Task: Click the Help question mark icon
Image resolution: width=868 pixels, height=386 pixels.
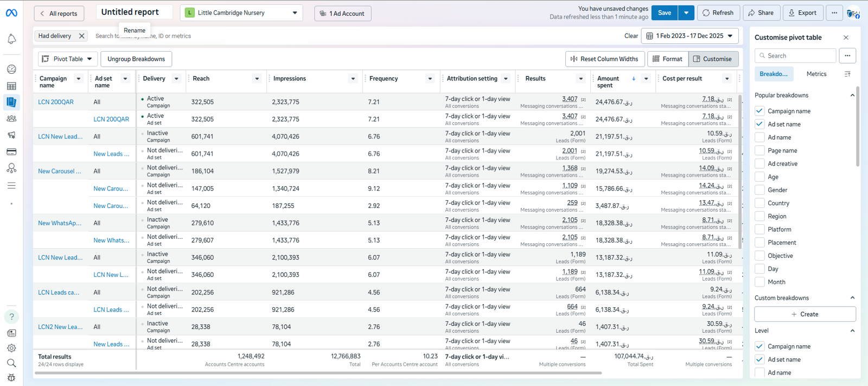Action: [x=11, y=317]
